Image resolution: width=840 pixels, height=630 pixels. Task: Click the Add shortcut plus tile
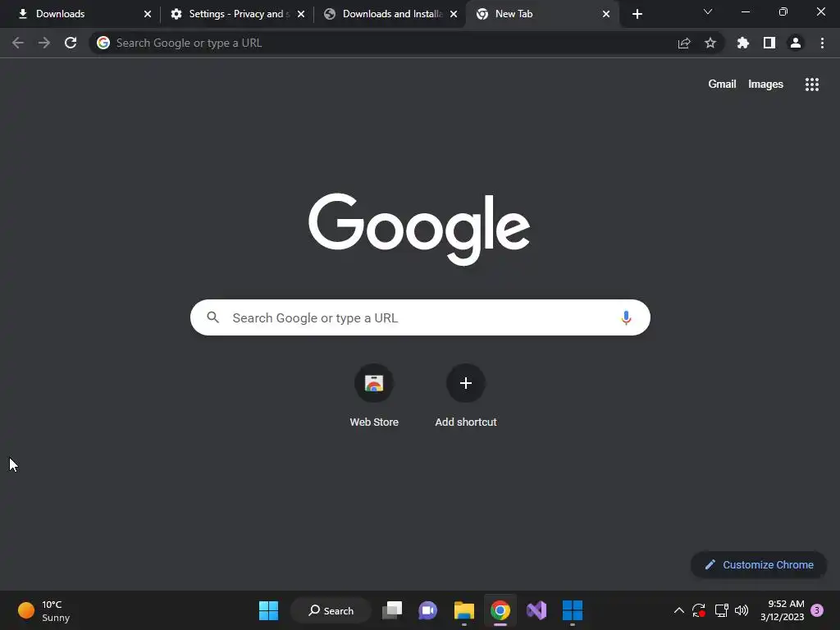point(466,395)
